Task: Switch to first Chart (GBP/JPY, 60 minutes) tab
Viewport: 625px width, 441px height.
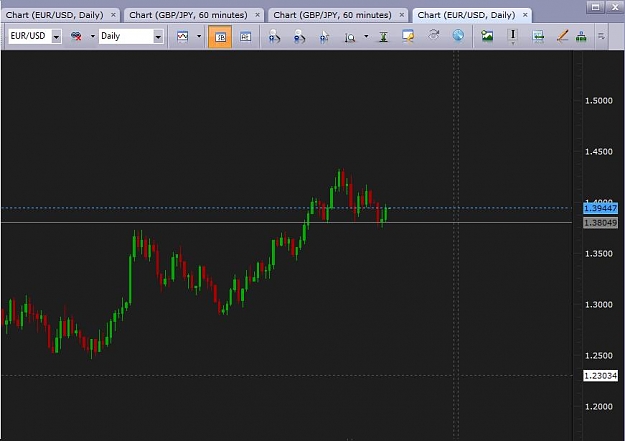Action: pos(188,15)
